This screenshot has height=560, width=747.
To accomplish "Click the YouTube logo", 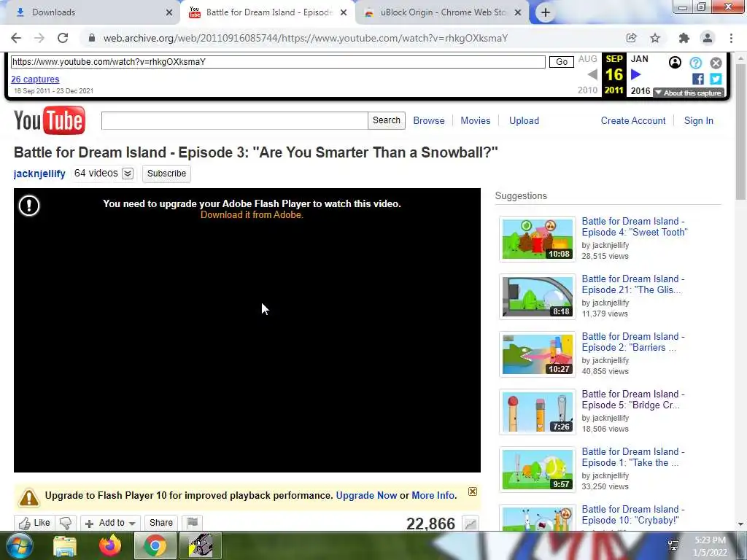I will coord(50,120).
